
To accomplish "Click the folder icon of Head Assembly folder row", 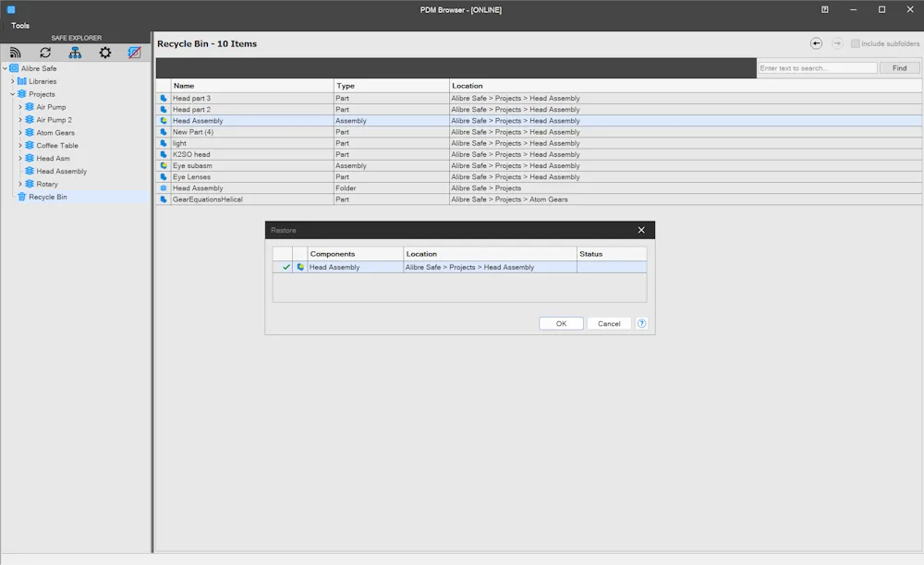I will pyautogui.click(x=164, y=187).
